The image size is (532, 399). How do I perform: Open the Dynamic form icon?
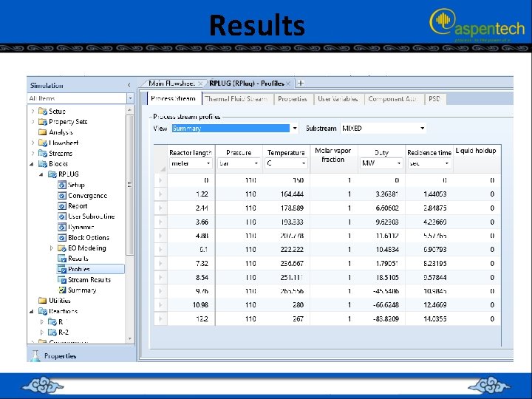(x=62, y=227)
